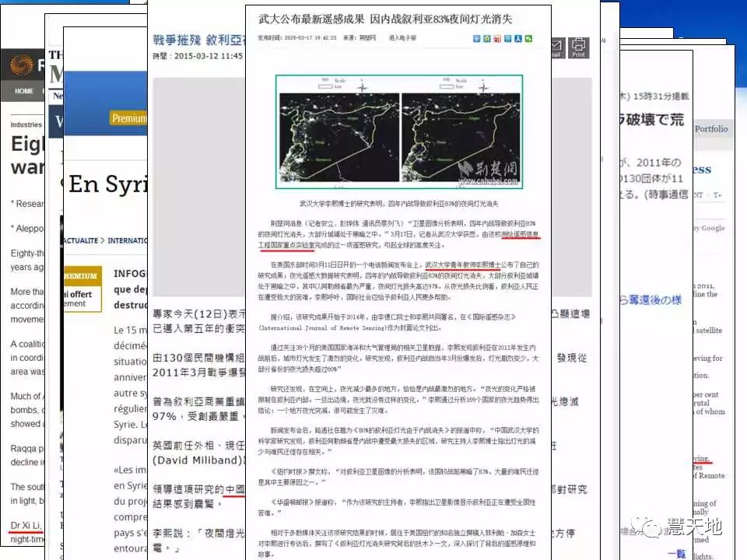Click the Reuters orange dotted logo
The image size is (747, 560).
click(22, 65)
